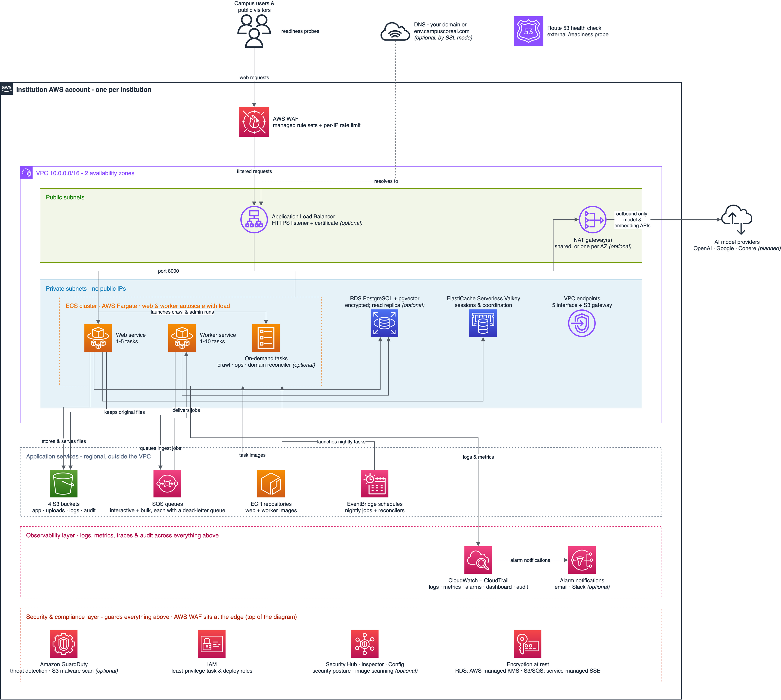Select the 'Web service 1-5 tasks' text

131,338
